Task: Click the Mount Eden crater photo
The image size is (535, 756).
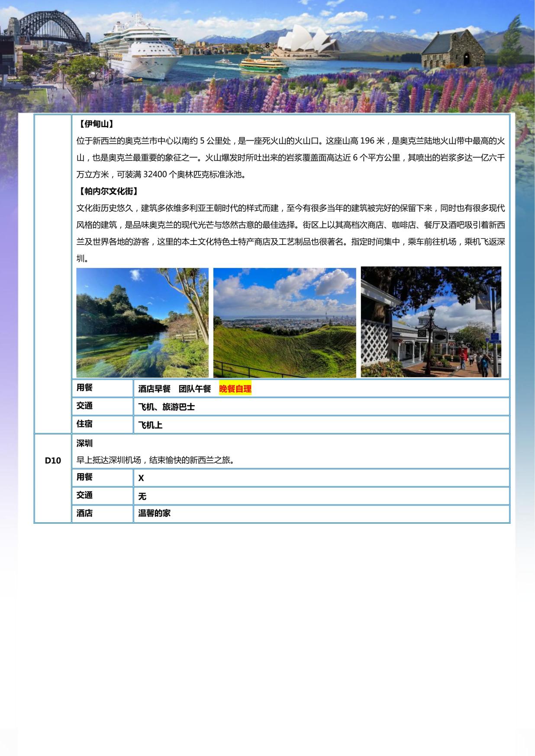Action: 284,322
